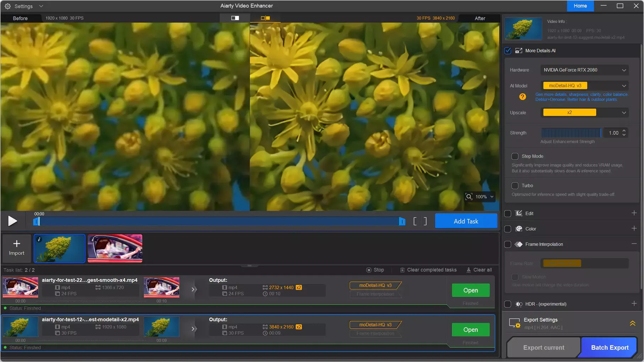This screenshot has width=644, height=362.
Task: Uncheck the More Details AI checkbox
Action: (x=508, y=51)
